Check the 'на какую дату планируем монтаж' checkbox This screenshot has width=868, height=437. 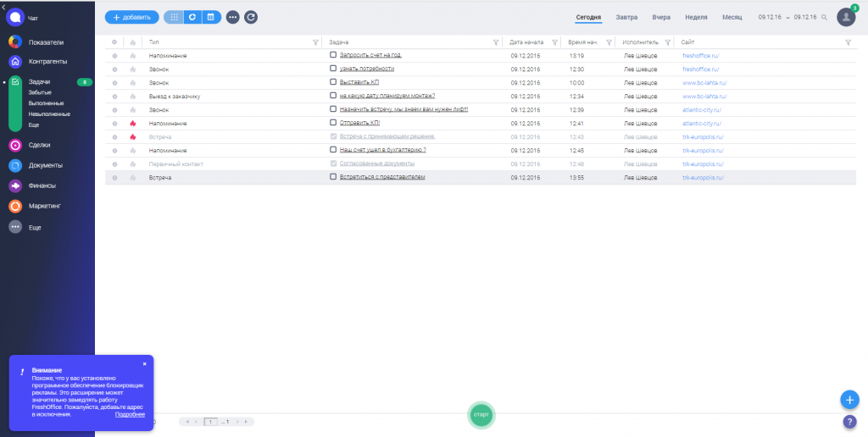coord(333,96)
